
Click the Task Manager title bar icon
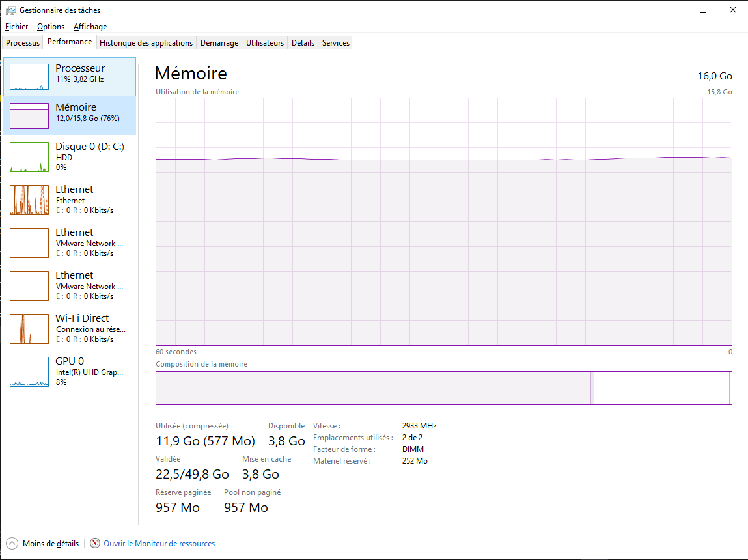coord(11,10)
